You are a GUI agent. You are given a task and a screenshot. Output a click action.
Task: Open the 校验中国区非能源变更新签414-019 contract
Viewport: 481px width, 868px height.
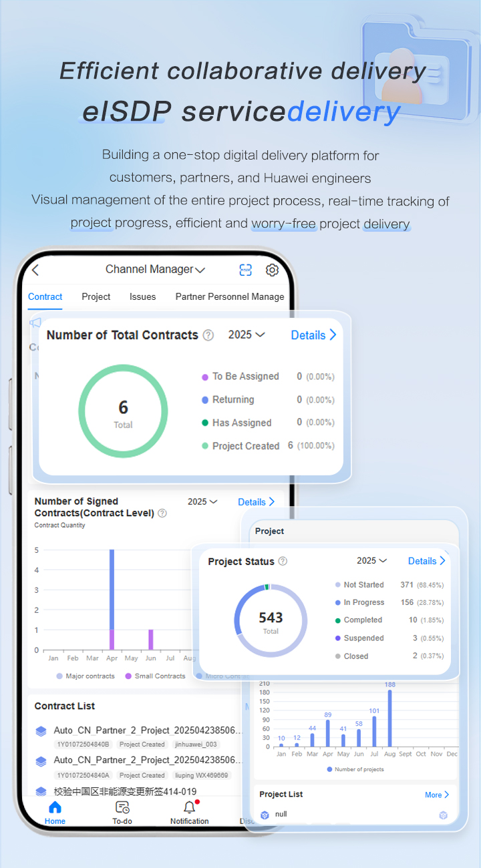125,792
